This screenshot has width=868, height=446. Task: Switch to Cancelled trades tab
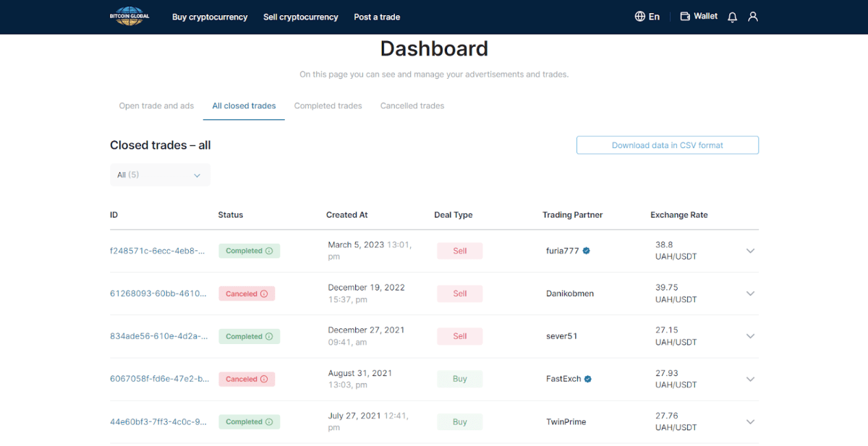click(x=412, y=106)
